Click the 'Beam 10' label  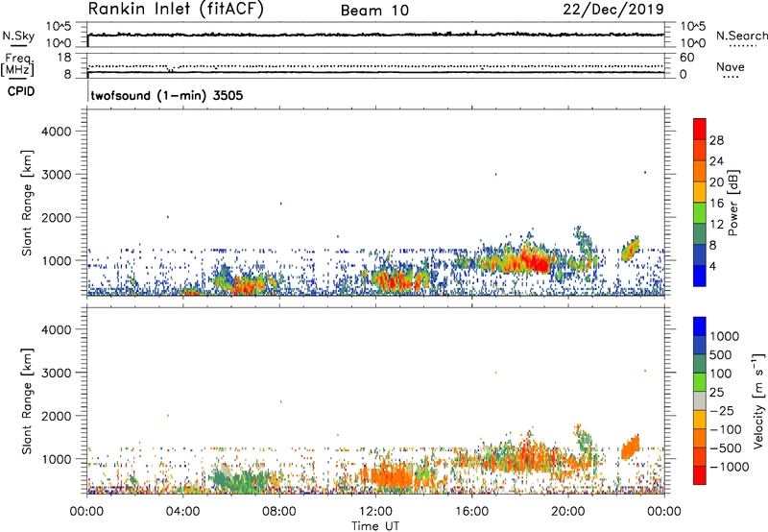coord(374,11)
